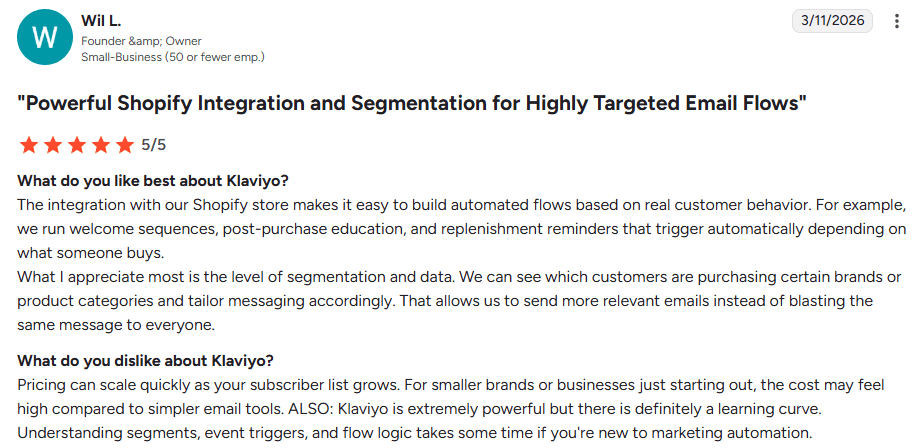This screenshot has height=448, width=922.
Task: Click the Founder & Owner job title
Action: (x=141, y=41)
